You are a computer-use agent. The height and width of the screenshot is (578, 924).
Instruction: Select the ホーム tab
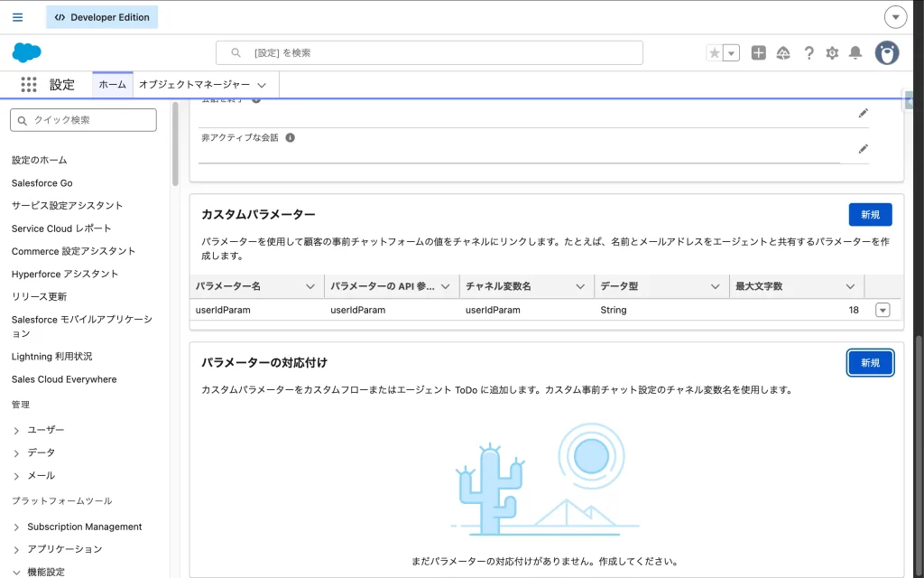tap(113, 85)
